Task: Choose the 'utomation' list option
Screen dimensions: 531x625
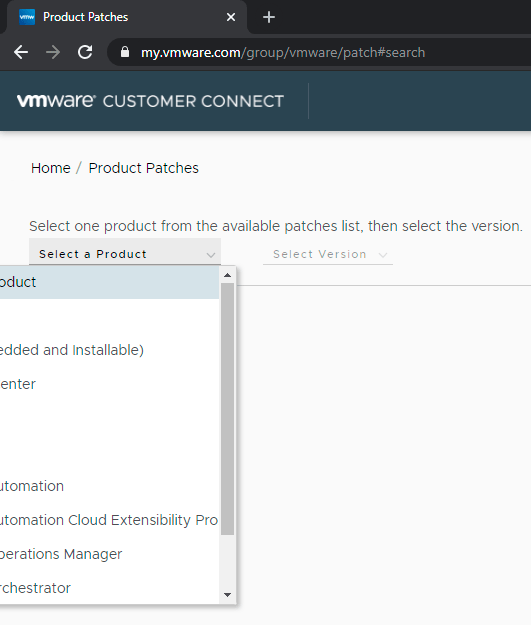Action: point(109,486)
